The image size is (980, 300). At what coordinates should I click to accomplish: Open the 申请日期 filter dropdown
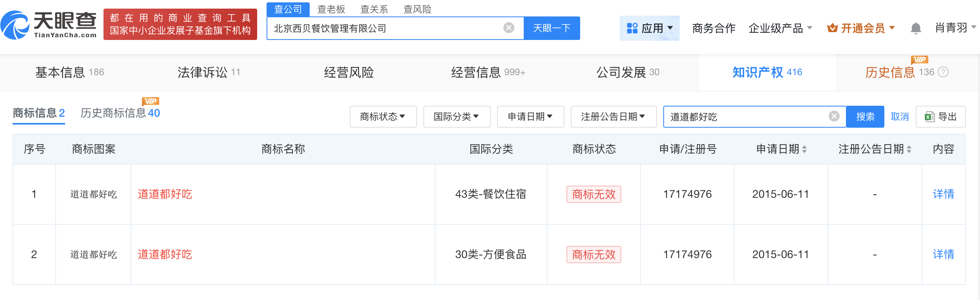coord(530,117)
